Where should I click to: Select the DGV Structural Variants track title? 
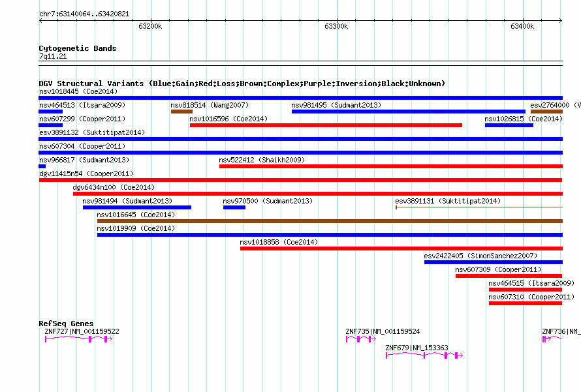click(x=242, y=83)
